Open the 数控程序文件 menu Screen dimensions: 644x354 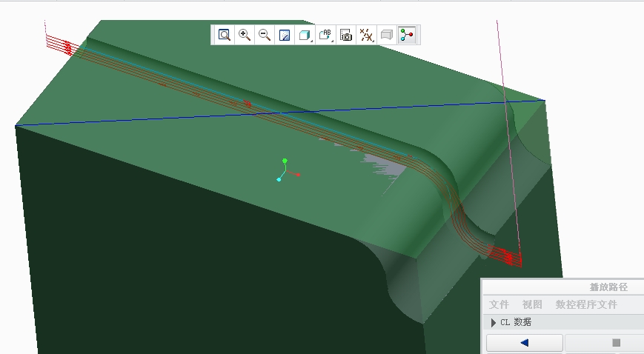pyautogui.click(x=586, y=304)
